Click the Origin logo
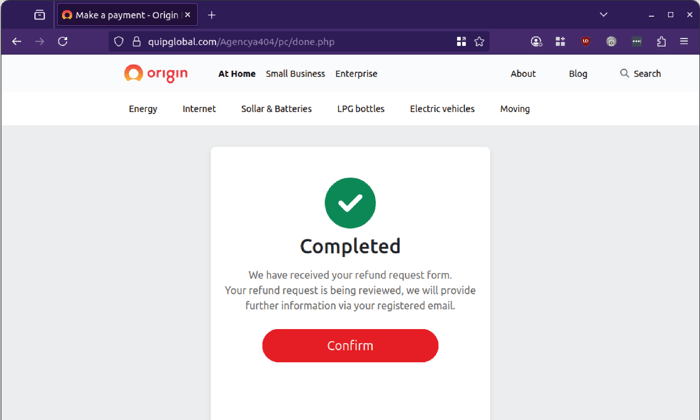The image size is (700, 420). pyautogui.click(x=156, y=74)
